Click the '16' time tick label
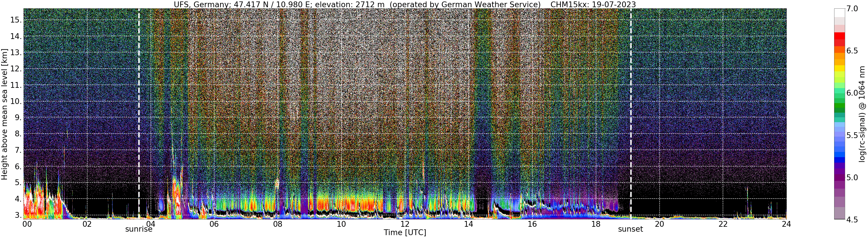Screen dimensions: 868x238 click(x=532, y=224)
